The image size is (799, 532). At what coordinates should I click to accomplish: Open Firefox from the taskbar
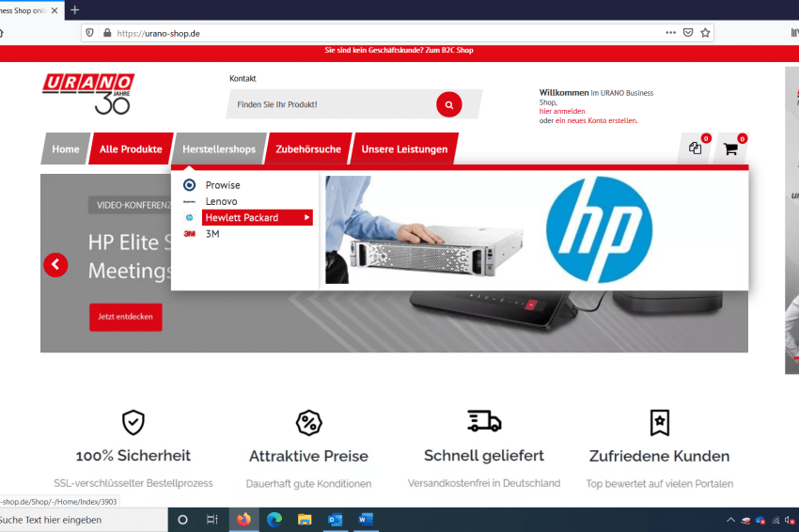coord(243,520)
